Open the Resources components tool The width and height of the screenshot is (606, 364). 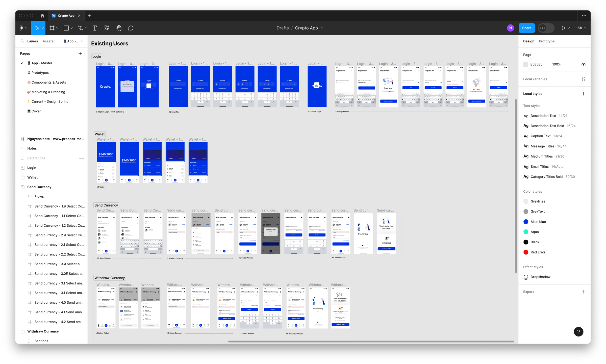click(x=107, y=28)
